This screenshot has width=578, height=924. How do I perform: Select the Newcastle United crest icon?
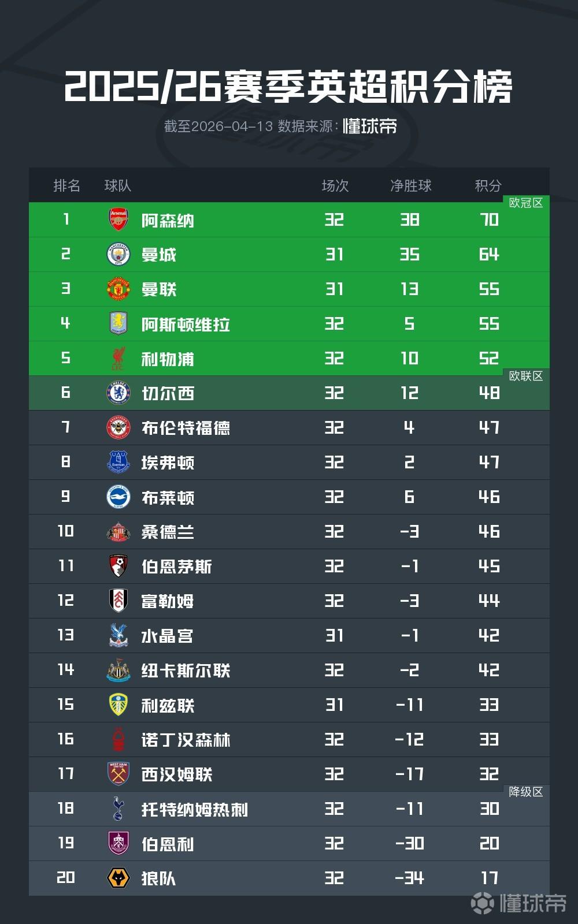coord(118,670)
